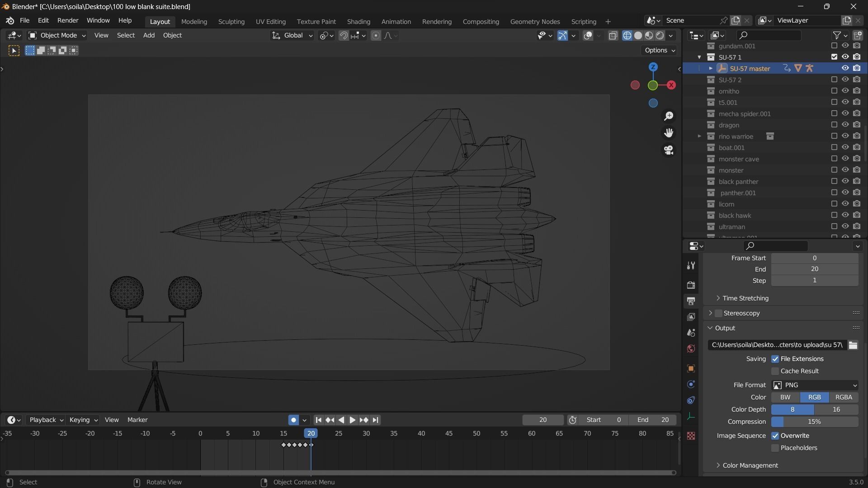Switch to Modeling workspace tab
The height and width of the screenshot is (488, 868).
point(194,22)
